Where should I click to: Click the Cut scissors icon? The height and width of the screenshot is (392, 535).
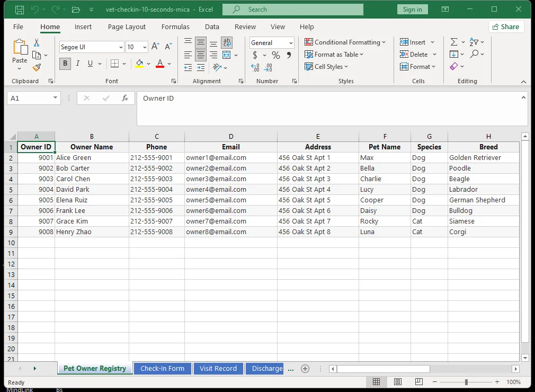coord(37,43)
